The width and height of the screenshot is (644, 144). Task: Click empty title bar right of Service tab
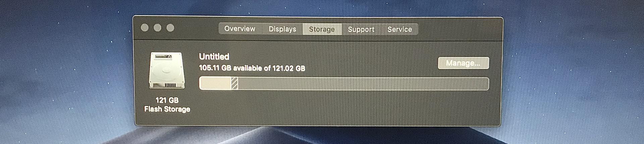pyautogui.click(x=460, y=29)
